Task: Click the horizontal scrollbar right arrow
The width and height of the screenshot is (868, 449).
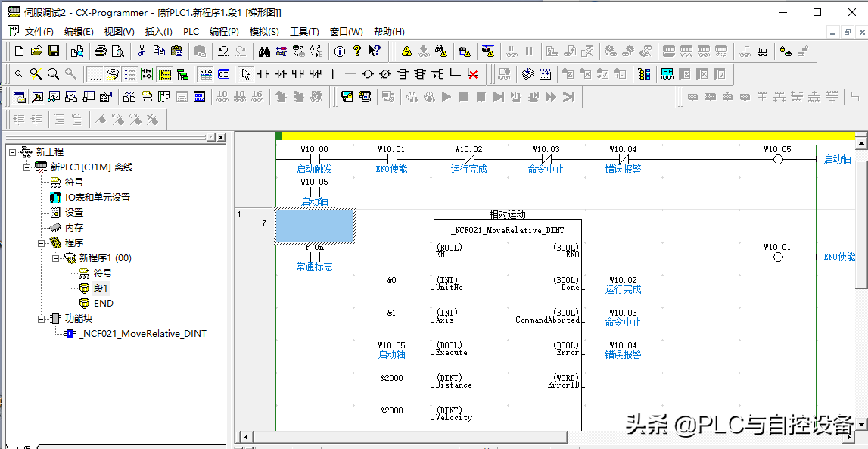Action: point(849,437)
